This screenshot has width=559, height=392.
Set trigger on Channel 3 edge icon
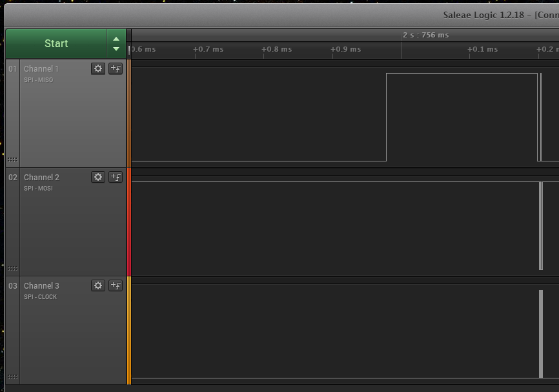[x=116, y=285]
